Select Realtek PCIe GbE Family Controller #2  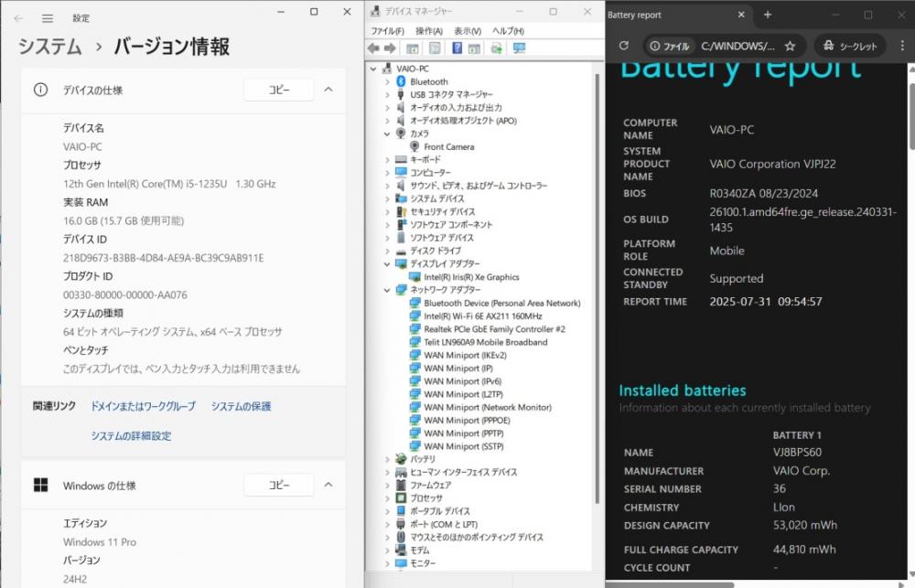[x=494, y=329]
